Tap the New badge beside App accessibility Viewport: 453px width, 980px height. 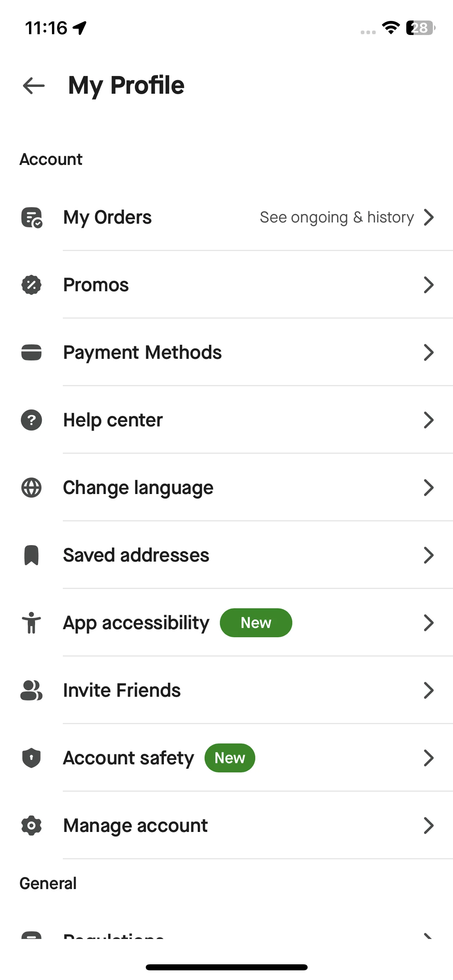[256, 623]
